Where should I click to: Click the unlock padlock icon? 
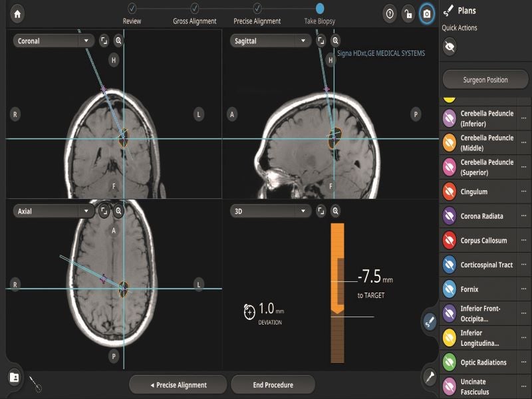408,13
